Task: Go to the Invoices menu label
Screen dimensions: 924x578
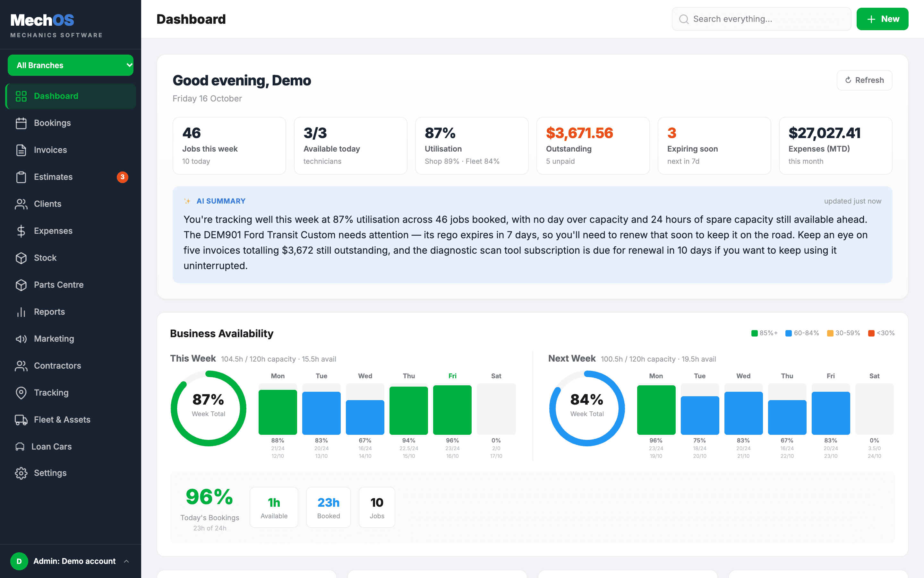Action: coord(50,150)
